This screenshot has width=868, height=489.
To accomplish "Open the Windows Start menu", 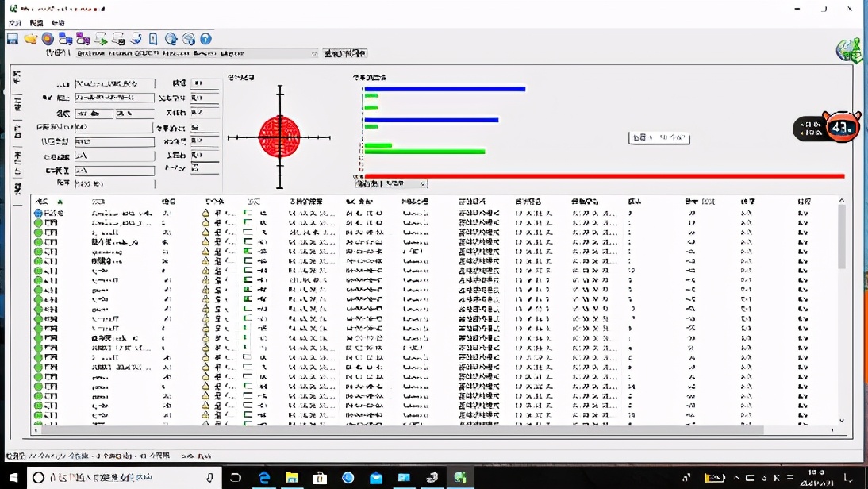I will pyautogui.click(x=13, y=478).
